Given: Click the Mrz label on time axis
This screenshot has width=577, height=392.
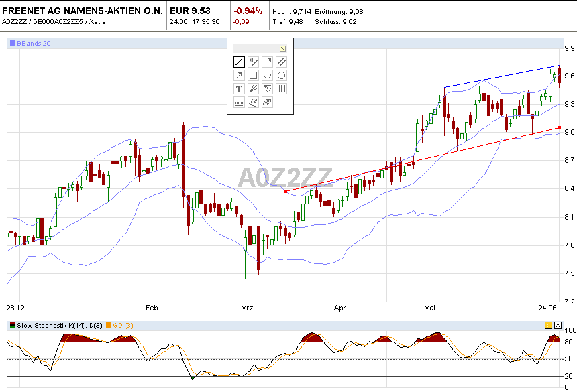Looking at the screenshot, I should click(247, 308).
